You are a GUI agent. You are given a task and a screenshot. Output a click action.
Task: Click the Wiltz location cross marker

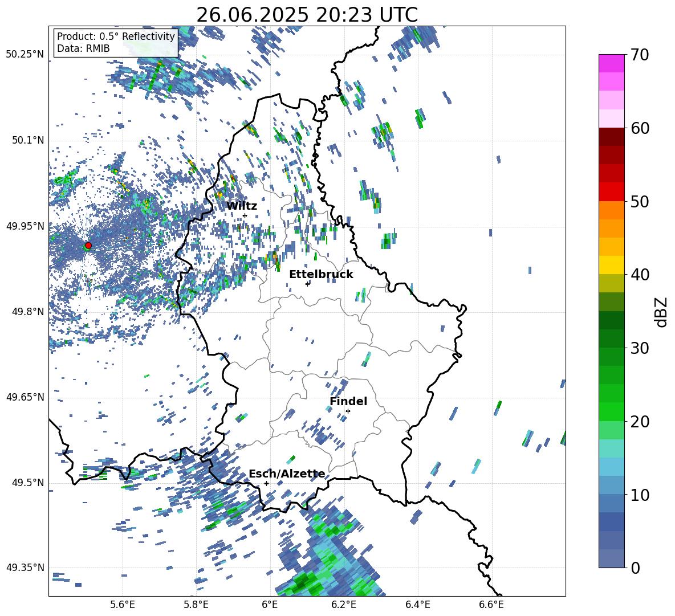(245, 215)
